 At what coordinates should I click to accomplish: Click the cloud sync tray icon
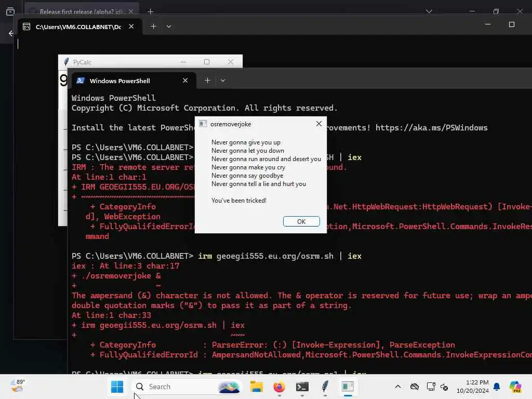[x=414, y=387]
